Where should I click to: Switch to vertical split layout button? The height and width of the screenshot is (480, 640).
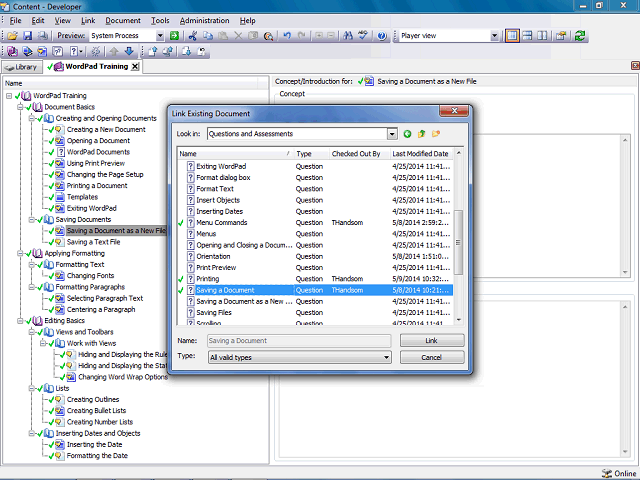click(x=542, y=36)
